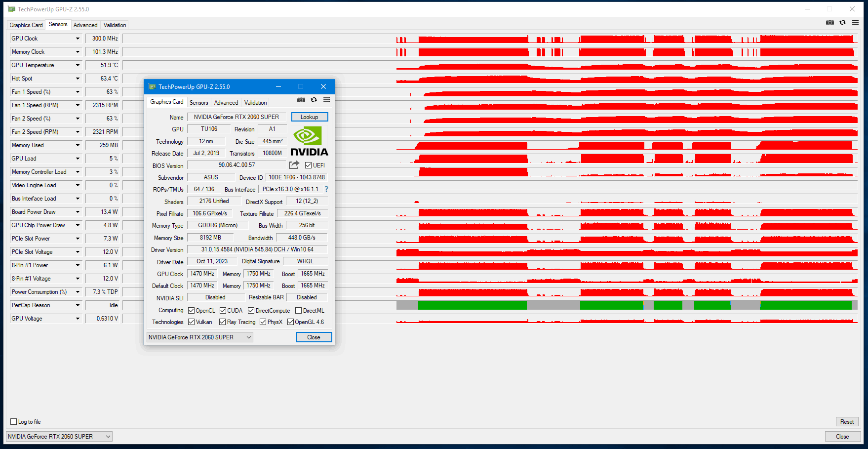This screenshot has height=449, width=868.
Task: Toggle the DirectCompute checkbox
Action: 251,311
